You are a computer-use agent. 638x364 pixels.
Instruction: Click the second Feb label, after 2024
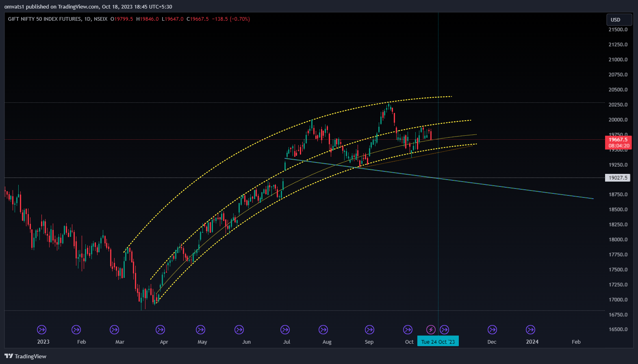pos(576,342)
